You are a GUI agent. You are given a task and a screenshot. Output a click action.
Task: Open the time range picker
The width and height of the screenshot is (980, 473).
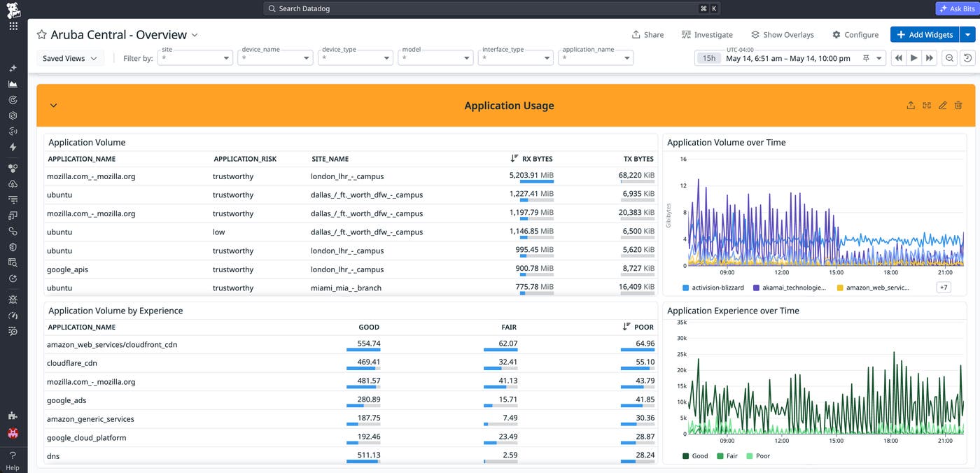[x=790, y=58]
